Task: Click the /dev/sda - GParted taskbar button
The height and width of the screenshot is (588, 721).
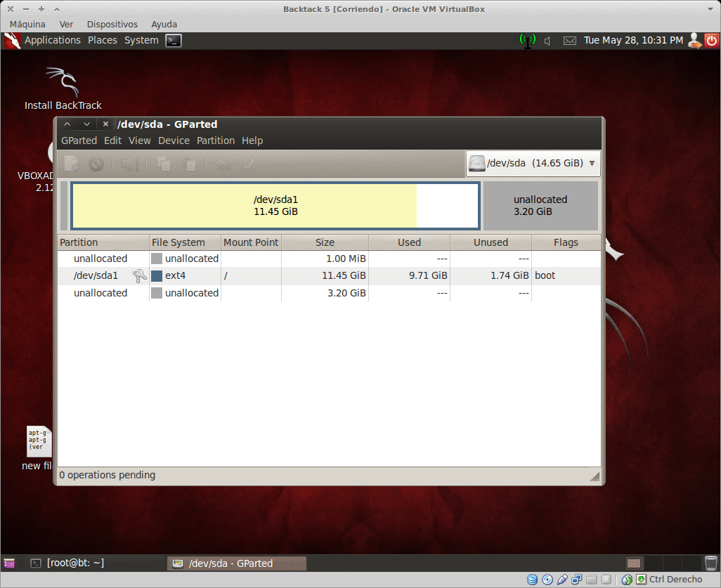Action: coord(236,563)
